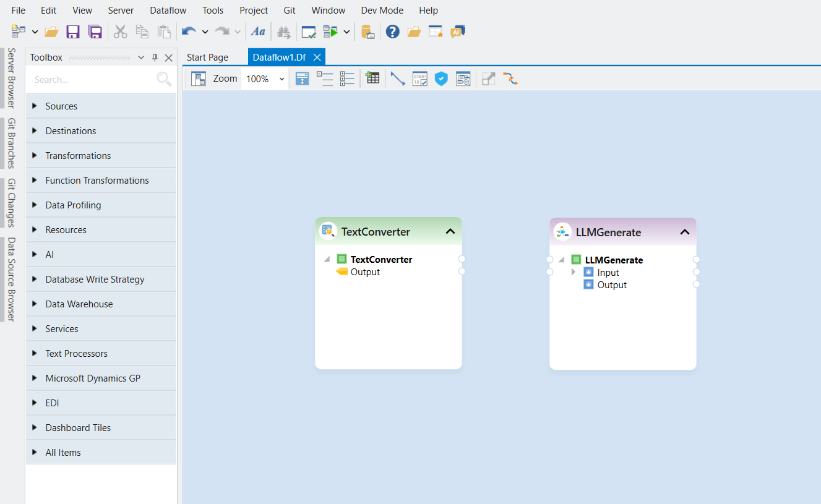Collapse the TextConverter object box

(450, 232)
